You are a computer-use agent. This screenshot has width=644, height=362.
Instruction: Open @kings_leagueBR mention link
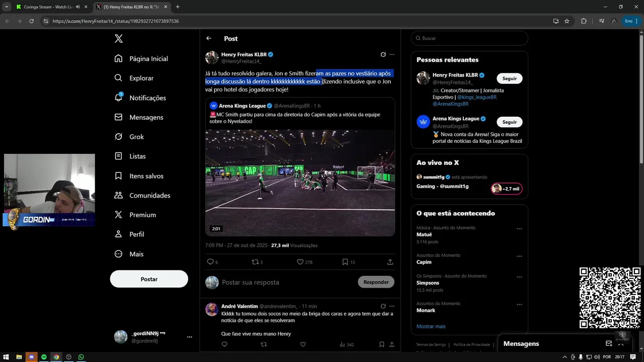point(476,97)
